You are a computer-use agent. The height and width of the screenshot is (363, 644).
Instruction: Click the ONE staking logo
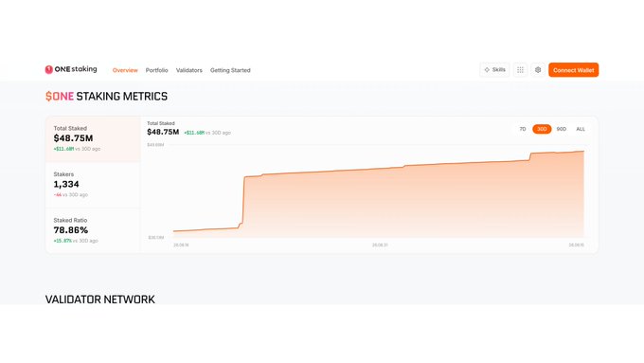click(x=71, y=69)
